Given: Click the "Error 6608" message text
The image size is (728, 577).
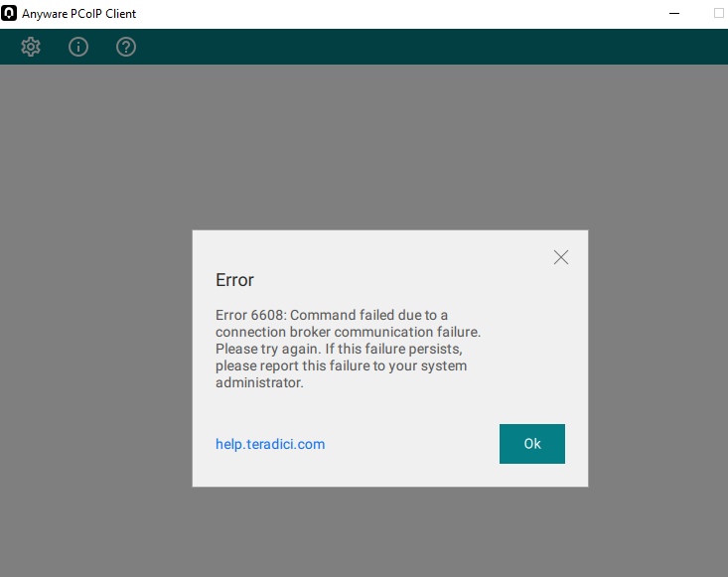Looking at the screenshot, I should point(348,349).
